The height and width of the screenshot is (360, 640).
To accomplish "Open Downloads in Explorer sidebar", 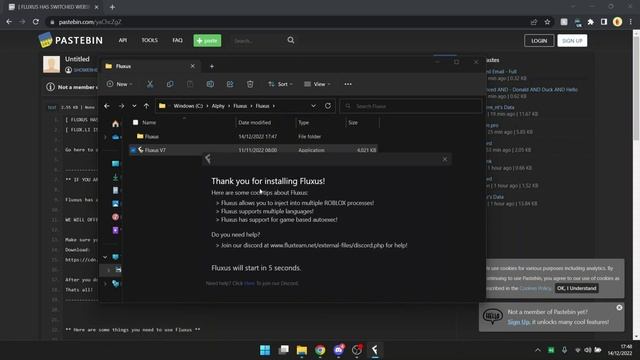I will click(116, 177).
